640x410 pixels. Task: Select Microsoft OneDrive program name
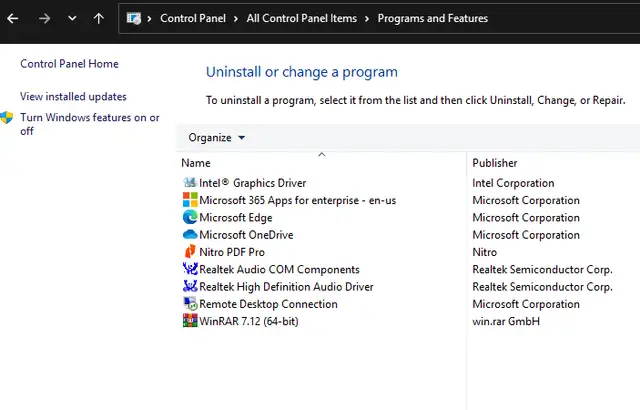pos(246,235)
